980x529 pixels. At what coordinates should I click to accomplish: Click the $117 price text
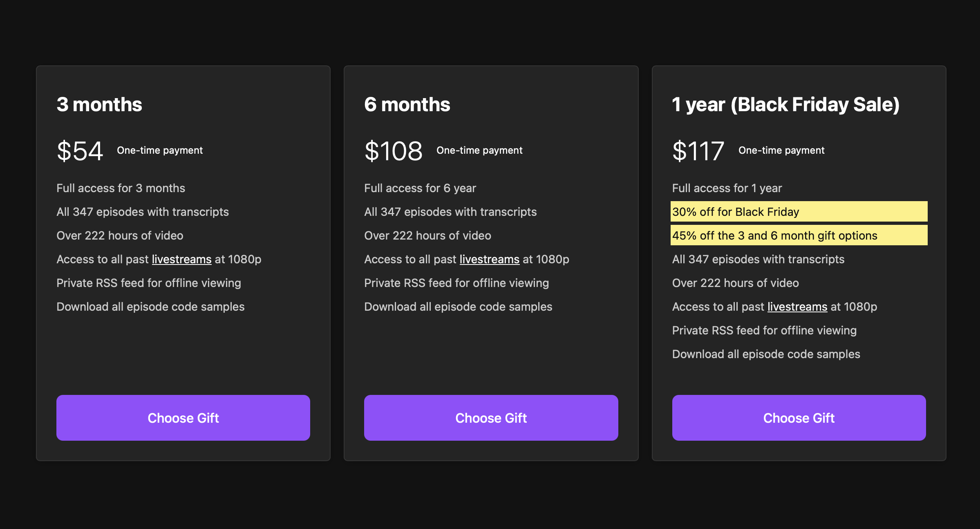coord(698,150)
